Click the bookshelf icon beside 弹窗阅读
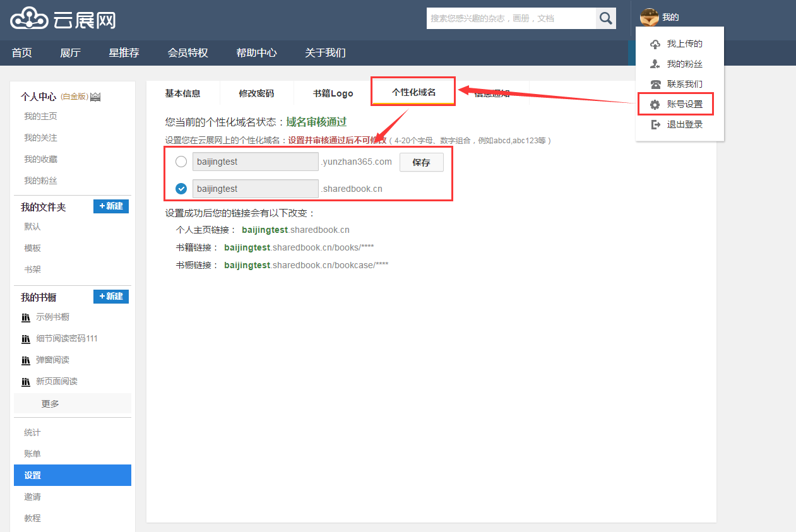This screenshot has height=532, width=796. [x=25, y=360]
